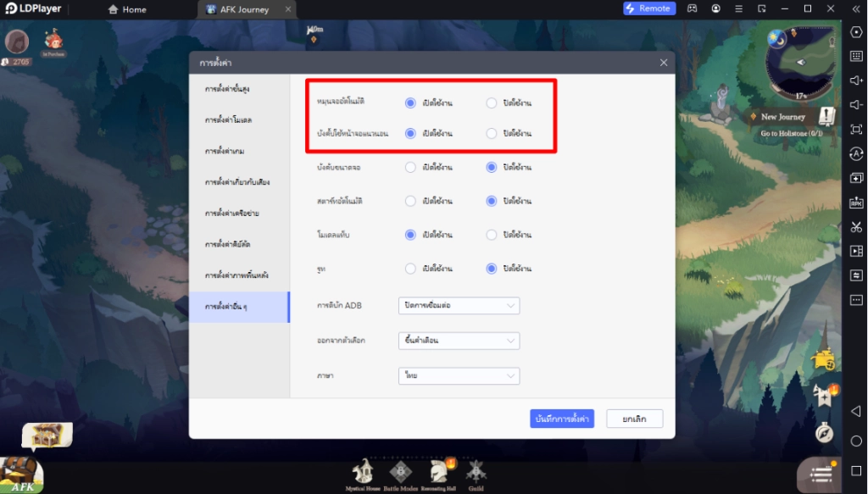
Task: Click the pop-out window icon in title bar
Action: click(x=762, y=8)
